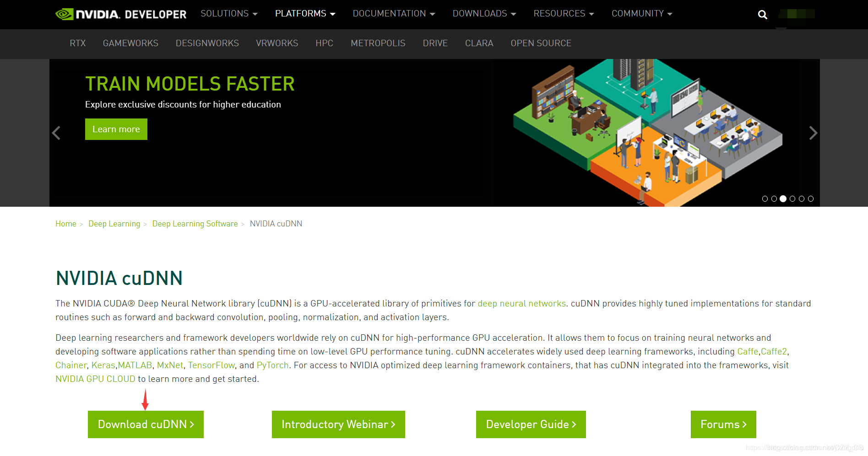Expand the COMMUNITY dropdown menu
Screen dimensions: 868x456
[642, 14]
